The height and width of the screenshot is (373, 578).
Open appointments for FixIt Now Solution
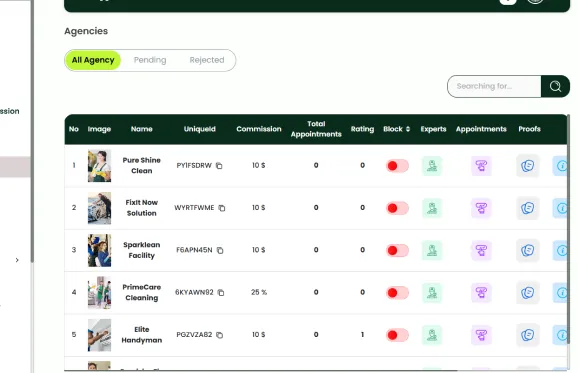(x=481, y=208)
